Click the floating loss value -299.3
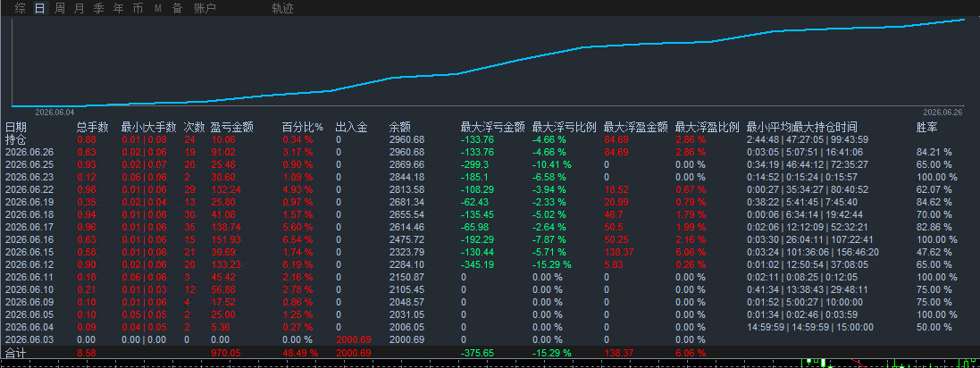 474,164
